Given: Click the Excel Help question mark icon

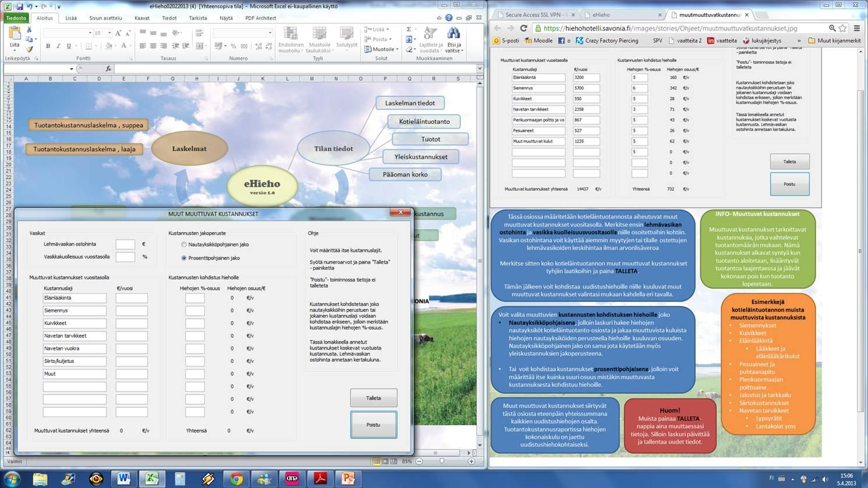Looking at the screenshot, I should coord(449,18).
